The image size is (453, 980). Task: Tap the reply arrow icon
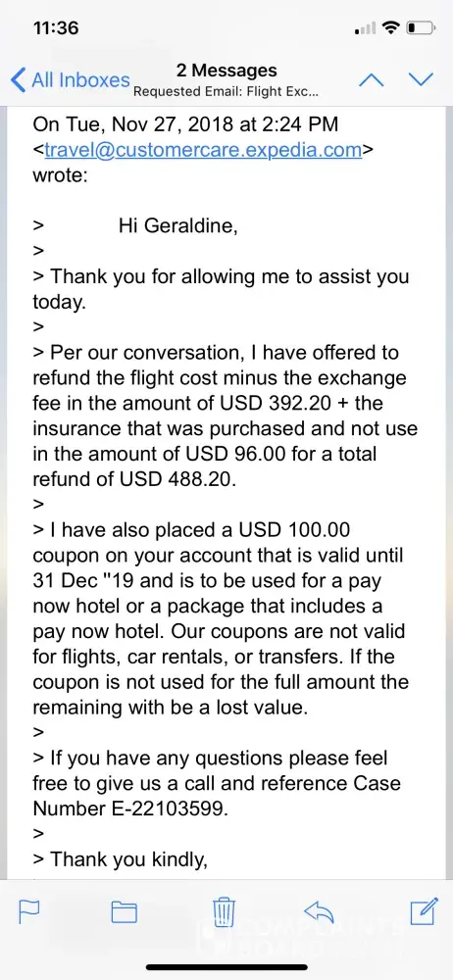coord(320,911)
